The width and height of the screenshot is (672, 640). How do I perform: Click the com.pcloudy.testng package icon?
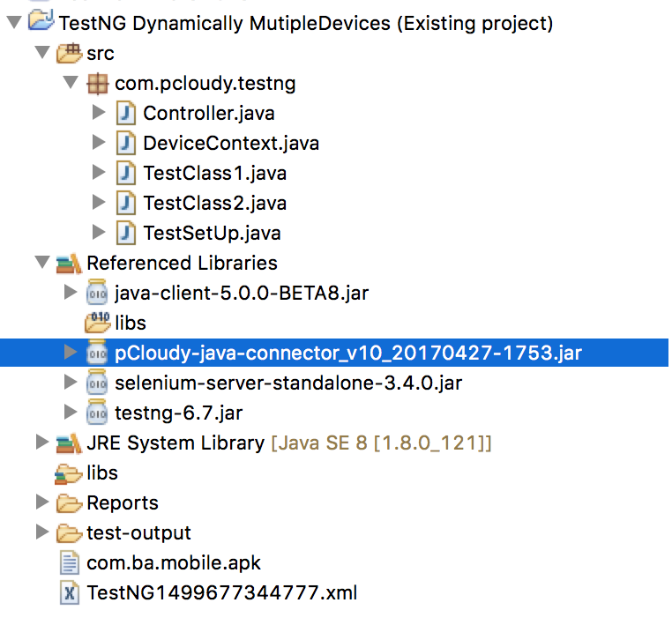98,84
